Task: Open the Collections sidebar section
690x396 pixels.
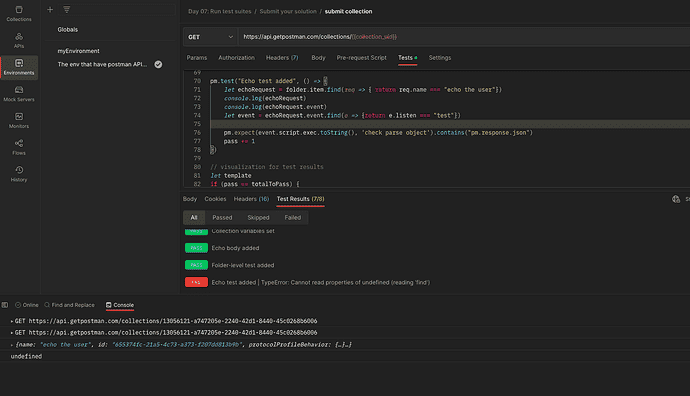Action: coord(19,14)
